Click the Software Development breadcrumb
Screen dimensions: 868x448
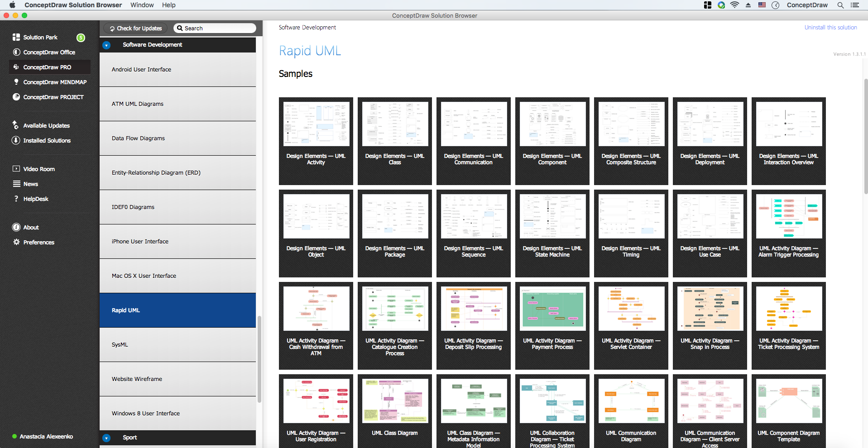click(307, 27)
